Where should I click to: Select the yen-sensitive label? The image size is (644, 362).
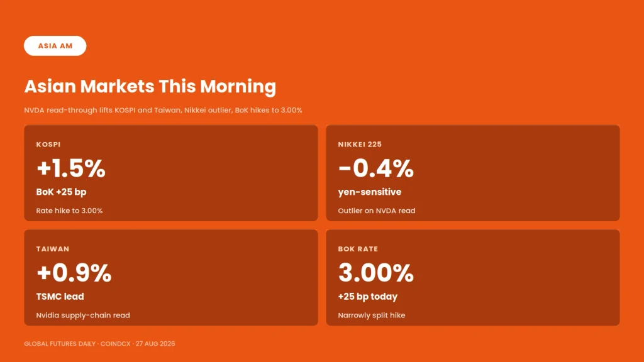pos(370,192)
